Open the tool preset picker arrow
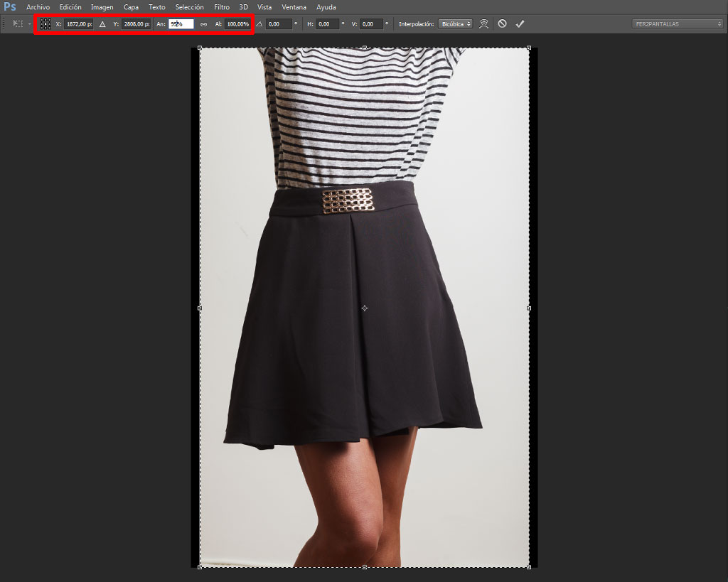 point(30,23)
